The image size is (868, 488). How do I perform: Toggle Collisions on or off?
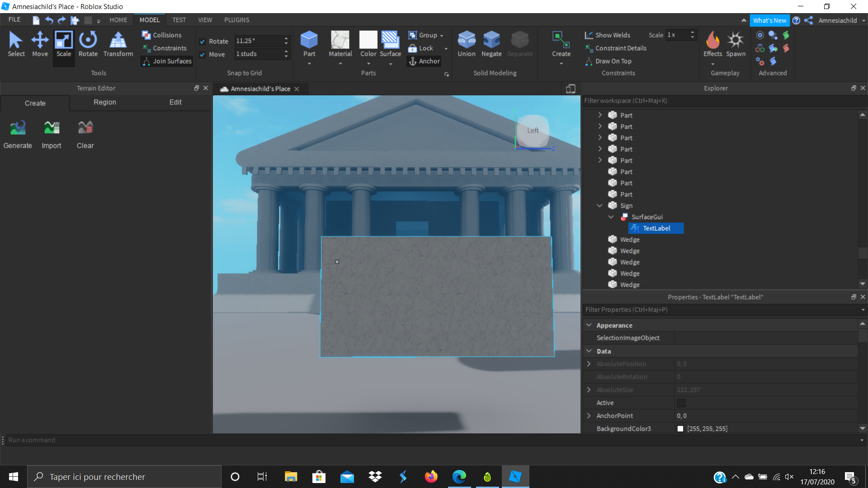pos(162,35)
